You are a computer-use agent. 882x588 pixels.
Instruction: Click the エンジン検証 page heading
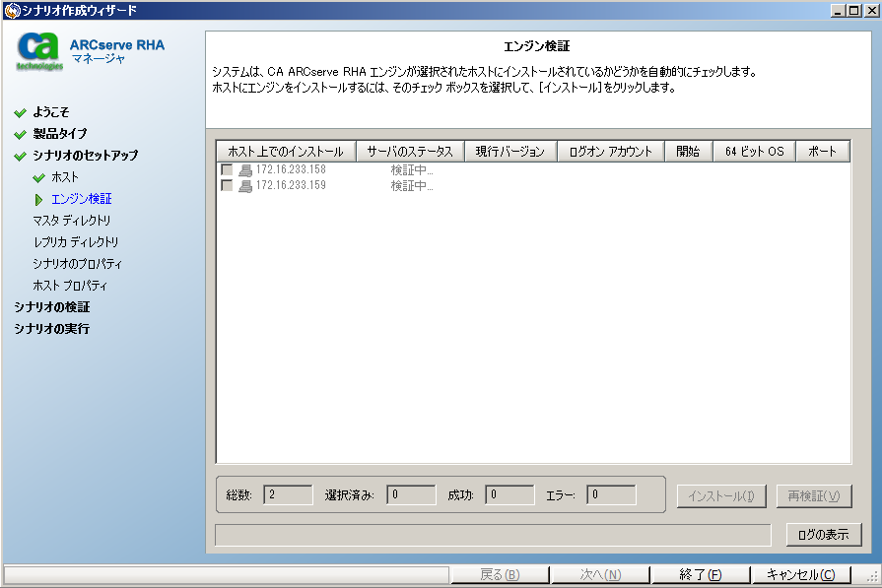[x=537, y=46]
